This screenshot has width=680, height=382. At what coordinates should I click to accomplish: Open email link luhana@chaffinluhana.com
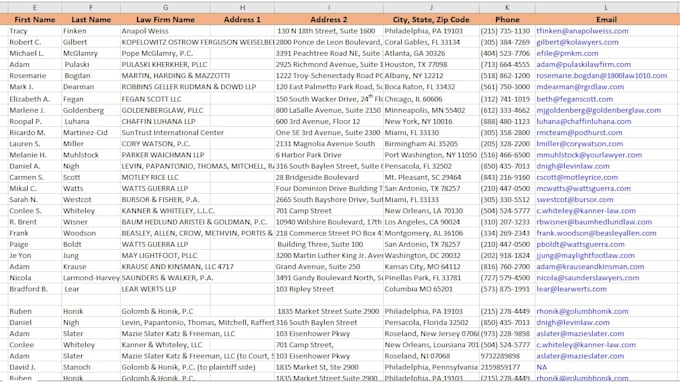click(x=584, y=121)
